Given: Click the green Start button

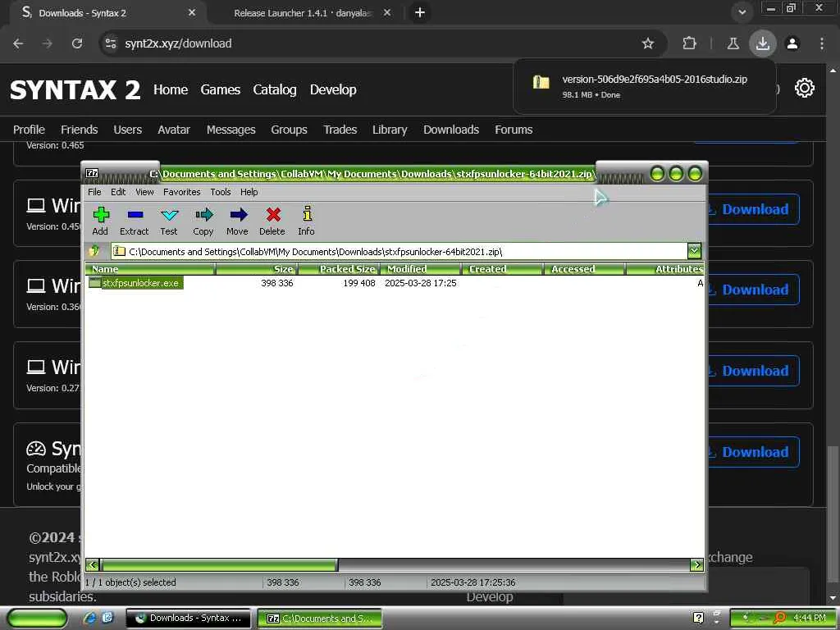Looking at the screenshot, I should click(x=37, y=619).
